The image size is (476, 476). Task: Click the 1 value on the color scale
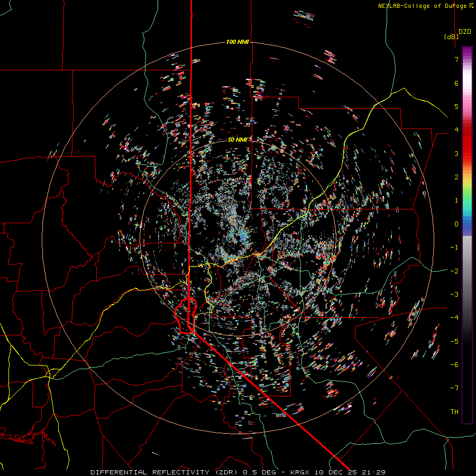(456, 200)
